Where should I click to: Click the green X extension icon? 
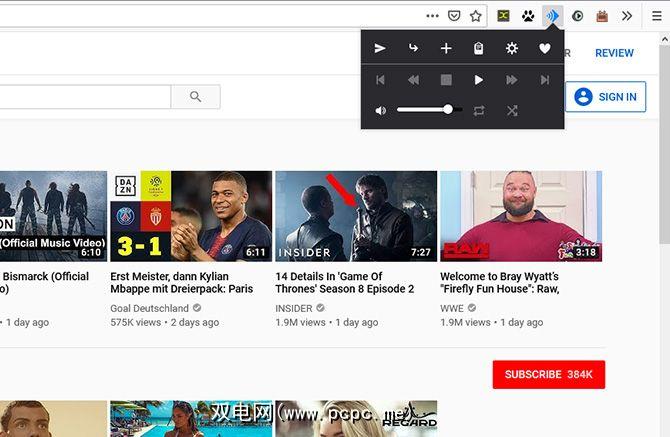[x=503, y=16]
